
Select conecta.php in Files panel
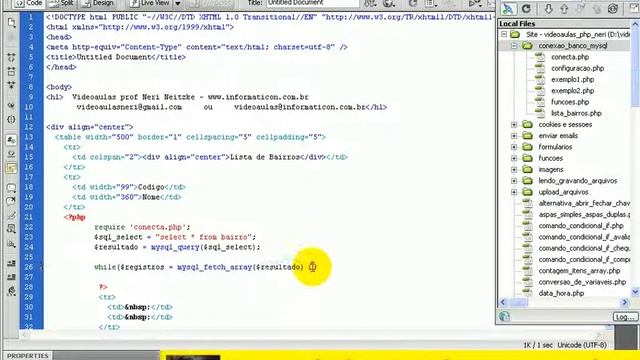[570, 57]
